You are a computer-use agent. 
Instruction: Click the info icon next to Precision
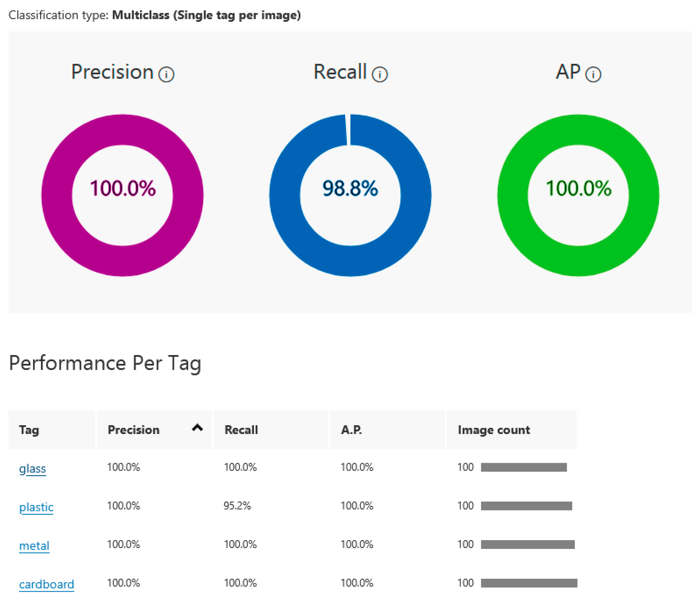click(166, 74)
